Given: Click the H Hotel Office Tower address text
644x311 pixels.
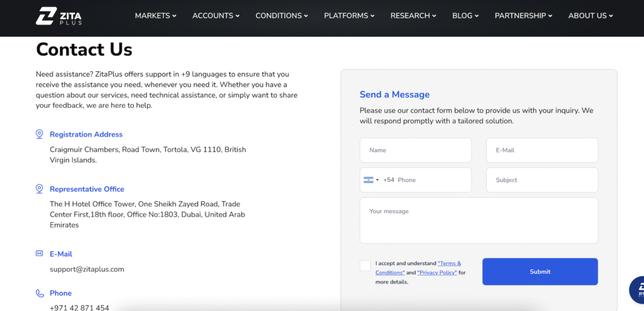Looking at the screenshot, I should tap(147, 214).
